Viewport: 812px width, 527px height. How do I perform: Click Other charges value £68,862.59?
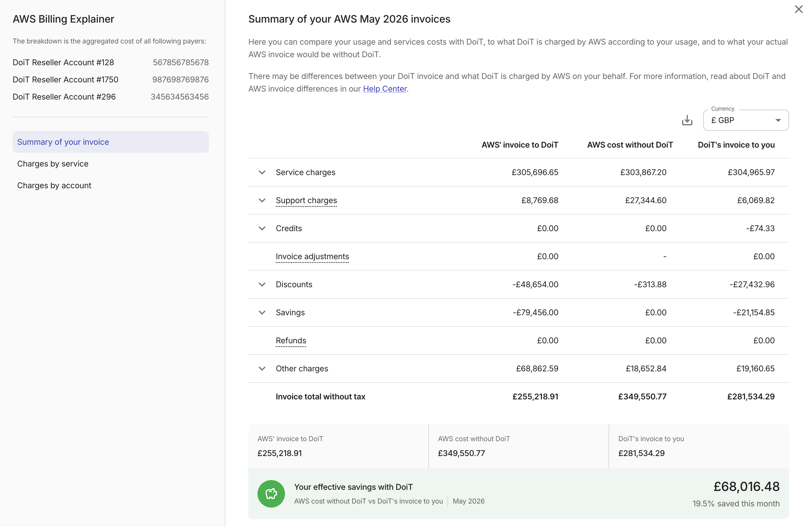click(537, 368)
